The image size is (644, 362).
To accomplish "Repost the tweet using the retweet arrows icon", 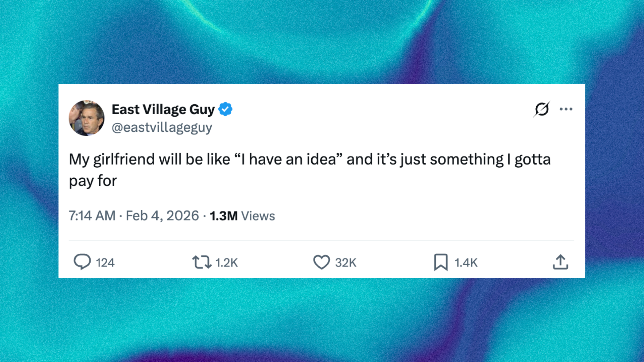I will [x=202, y=262].
